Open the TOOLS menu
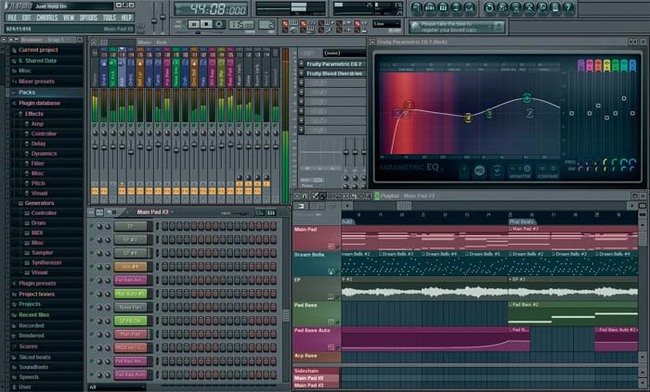Screen dimensions: 650x392 109,17
